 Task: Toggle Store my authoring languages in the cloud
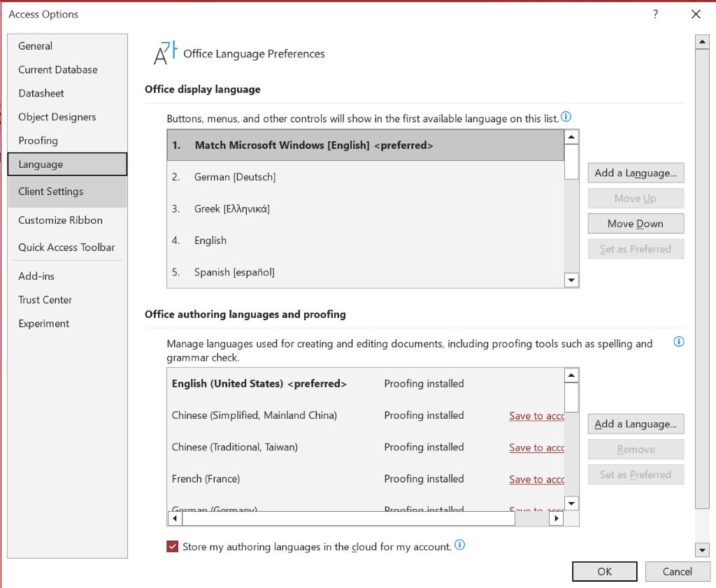coord(172,547)
